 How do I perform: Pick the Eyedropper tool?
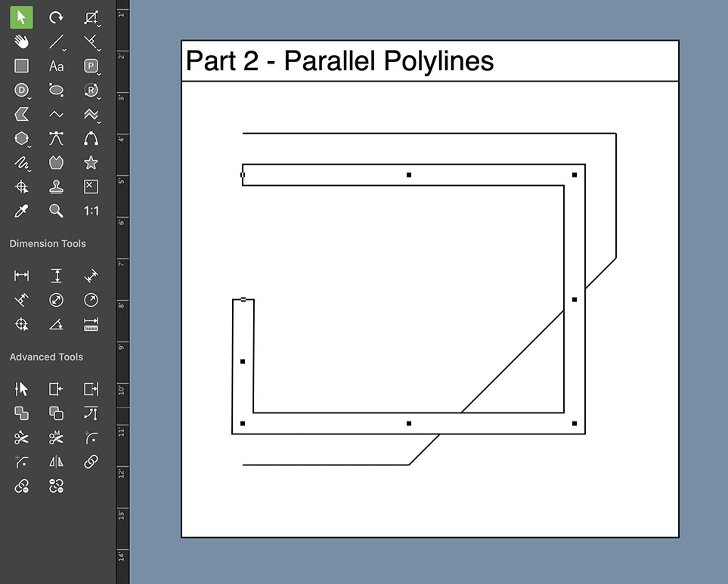click(x=21, y=211)
